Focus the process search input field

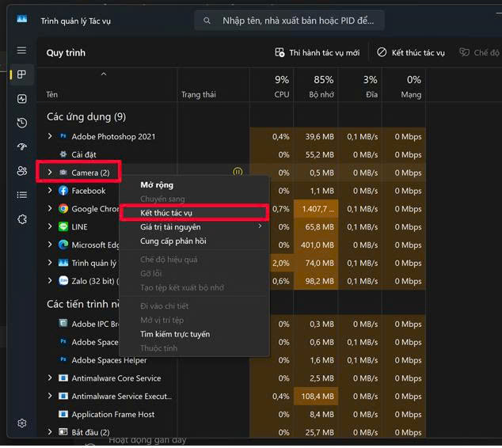[290, 21]
